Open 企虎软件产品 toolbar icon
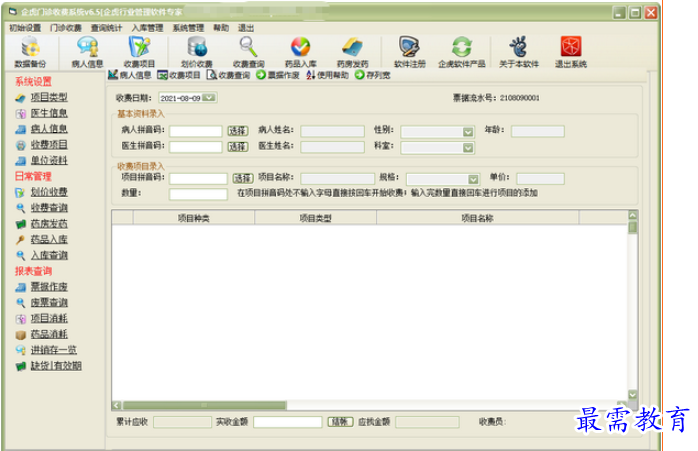The width and height of the screenshot is (698, 451). [462, 52]
